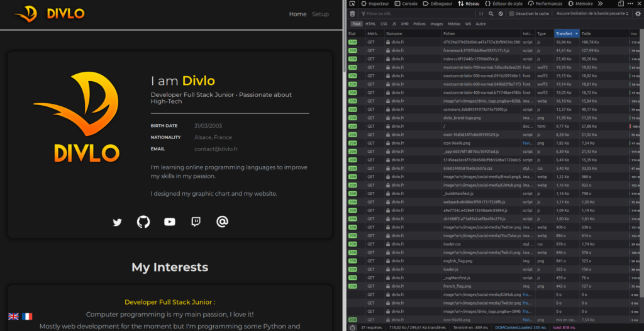Show more devtools tabs chevron
This screenshot has width=644, height=331.
click(600, 4)
